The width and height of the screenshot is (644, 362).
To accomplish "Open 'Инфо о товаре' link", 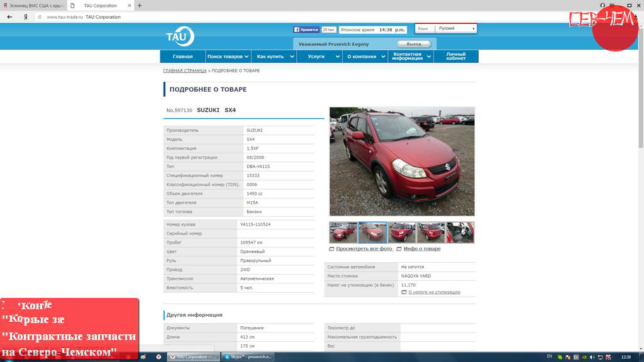I will click(422, 249).
